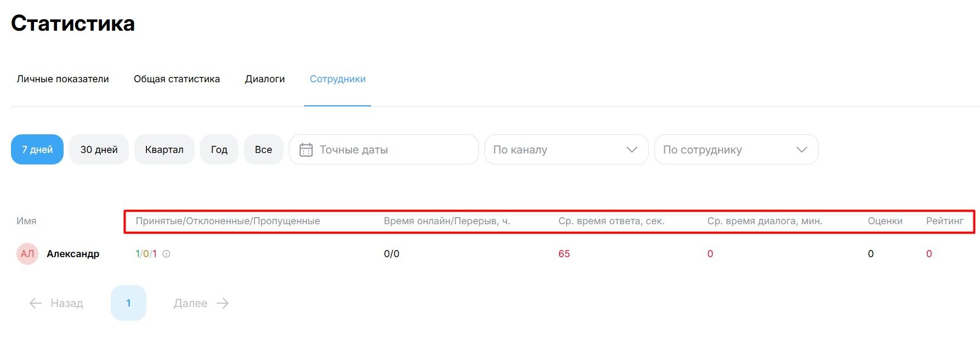
Task: Click into the Точные даты field
Action: click(389, 150)
